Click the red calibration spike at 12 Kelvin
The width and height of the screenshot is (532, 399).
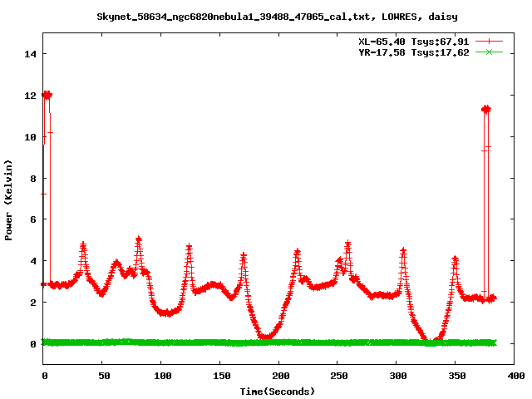coord(47,95)
